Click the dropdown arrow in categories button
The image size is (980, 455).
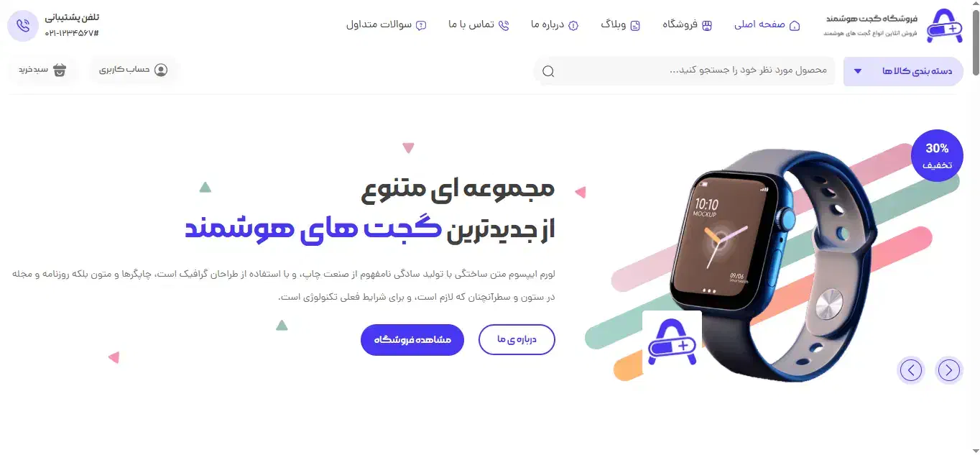point(857,71)
